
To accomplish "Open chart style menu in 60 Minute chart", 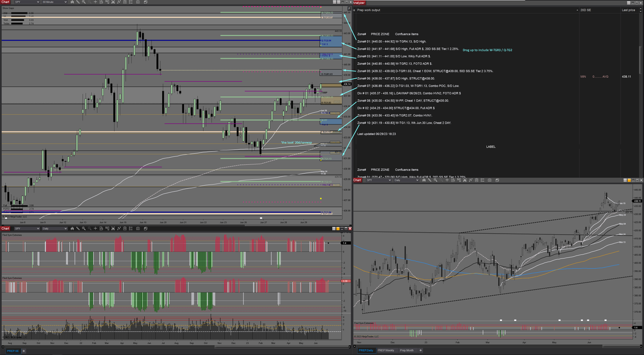I will point(72,3).
